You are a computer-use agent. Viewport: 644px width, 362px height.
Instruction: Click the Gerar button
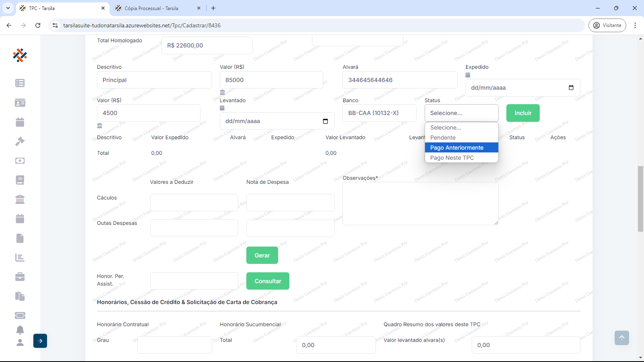coord(262,255)
